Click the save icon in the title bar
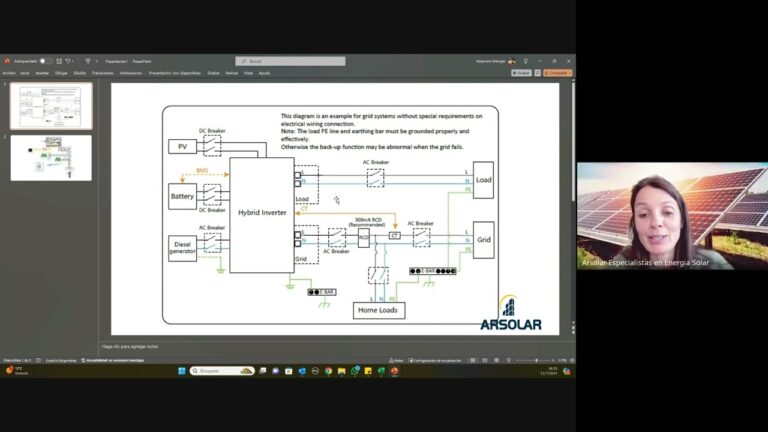The image size is (768, 432). point(59,61)
